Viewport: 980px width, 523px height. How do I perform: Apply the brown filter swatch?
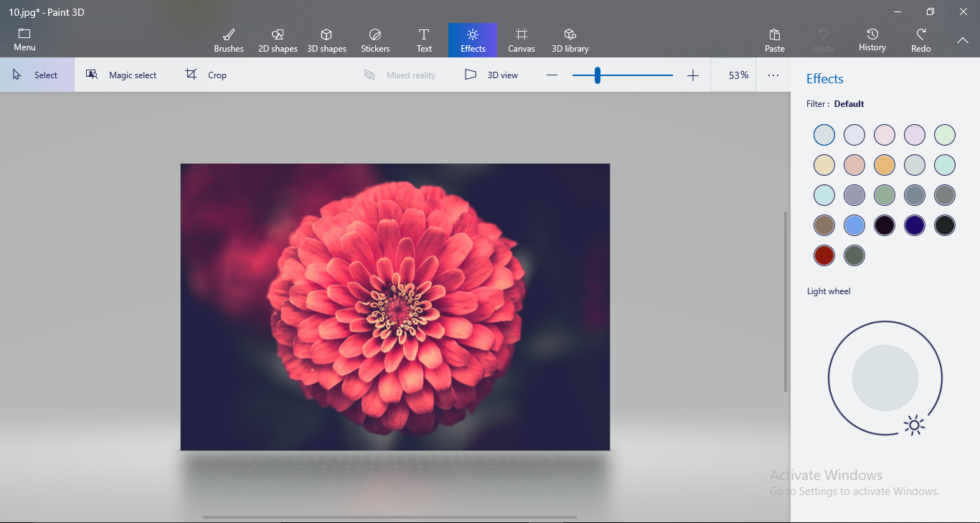(x=824, y=225)
